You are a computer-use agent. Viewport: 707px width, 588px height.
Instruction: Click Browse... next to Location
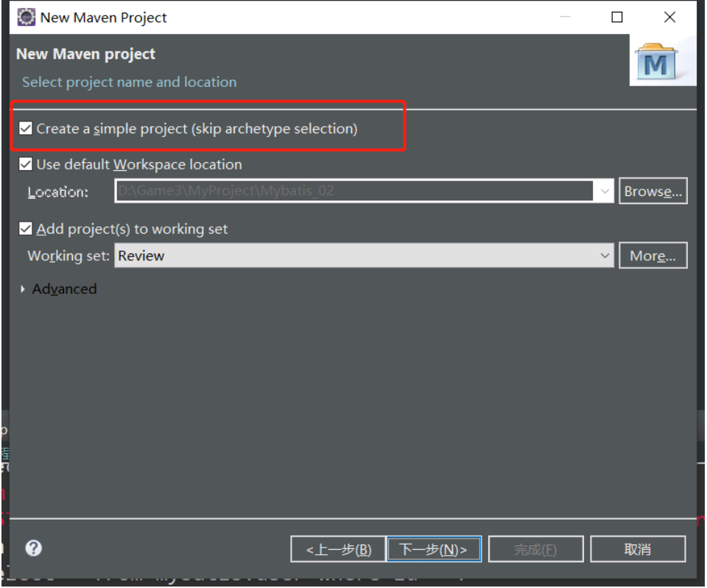pos(653,192)
